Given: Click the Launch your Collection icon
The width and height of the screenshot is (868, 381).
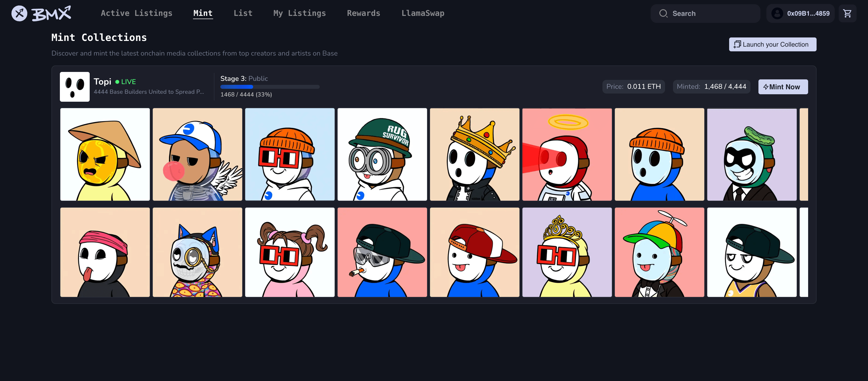Looking at the screenshot, I should pyautogui.click(x=737, y=44).
